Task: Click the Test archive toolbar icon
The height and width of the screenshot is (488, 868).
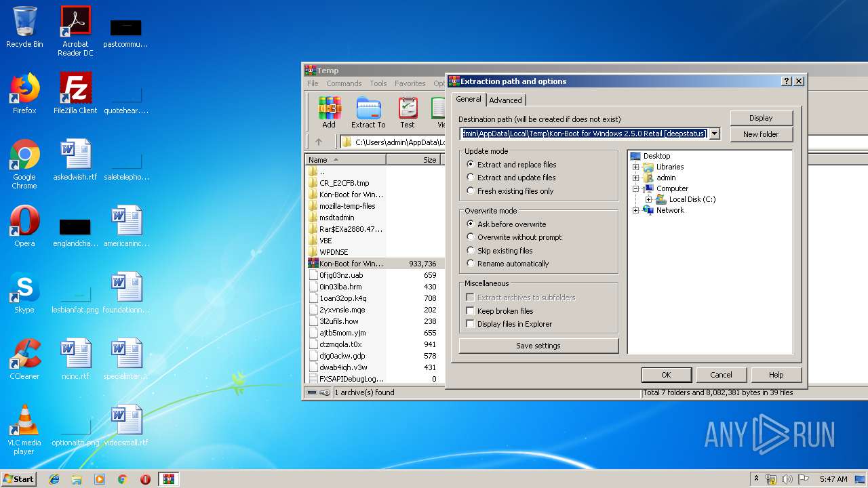Action: pos(408,112)
